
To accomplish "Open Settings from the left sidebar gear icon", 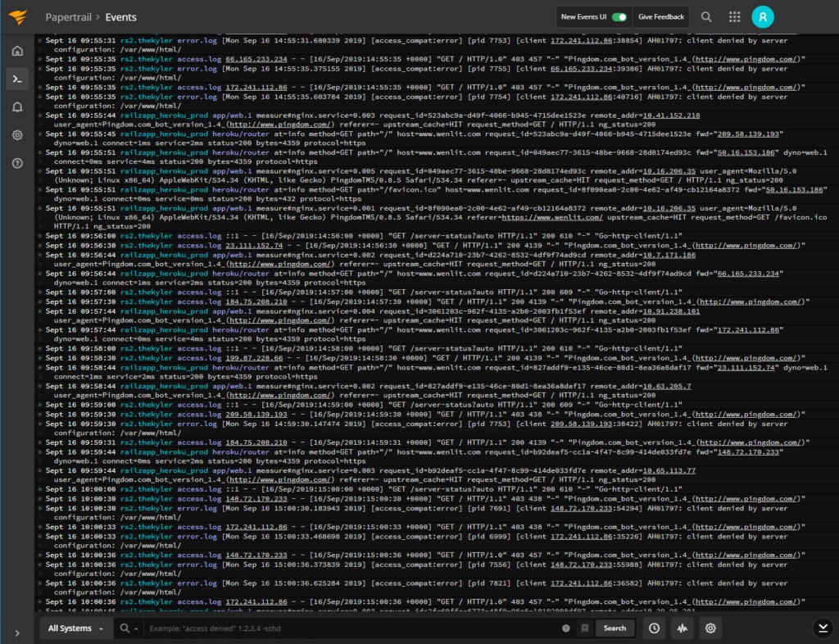I will 17,135.
